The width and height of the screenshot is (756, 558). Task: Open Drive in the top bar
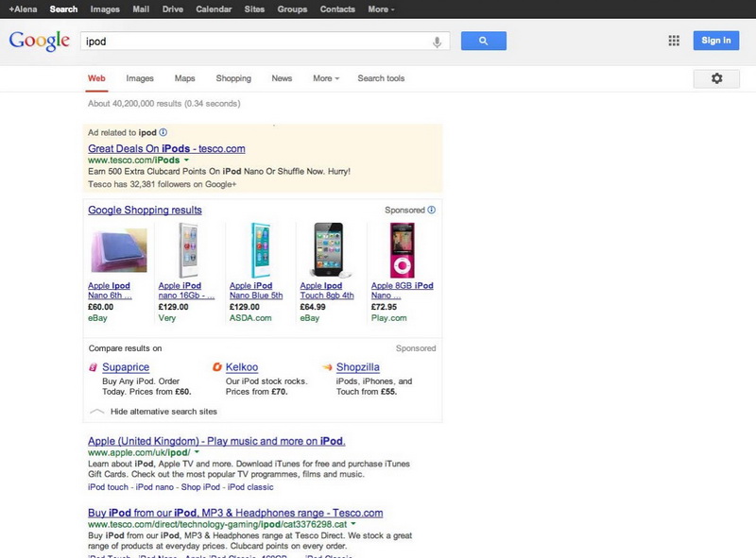click(173, 9)
